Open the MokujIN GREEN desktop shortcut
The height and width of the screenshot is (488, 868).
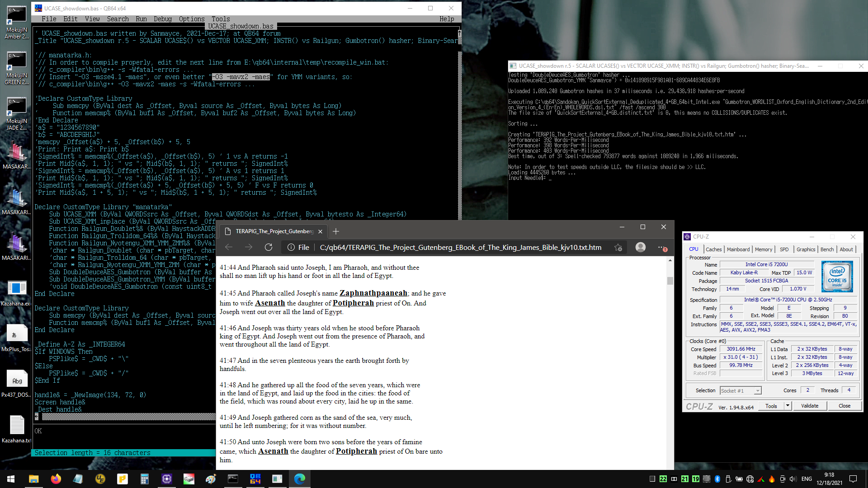click(x=16, y=68)
